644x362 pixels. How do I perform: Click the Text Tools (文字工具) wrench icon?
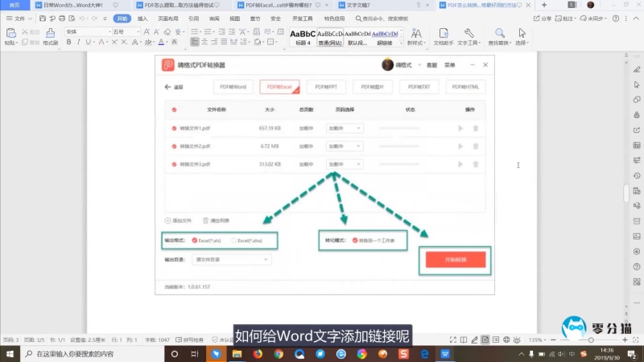[468, 34]
